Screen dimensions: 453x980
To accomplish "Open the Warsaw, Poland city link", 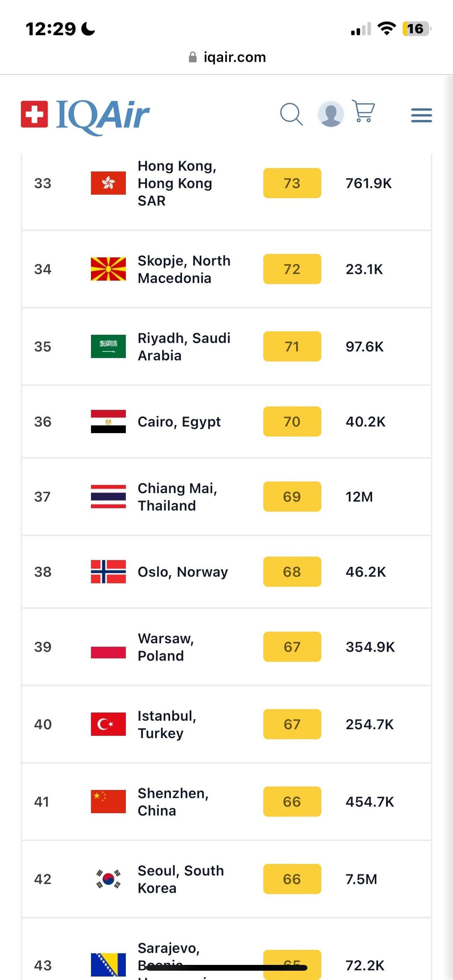I will pyautogui.click(x=166, y=647).
